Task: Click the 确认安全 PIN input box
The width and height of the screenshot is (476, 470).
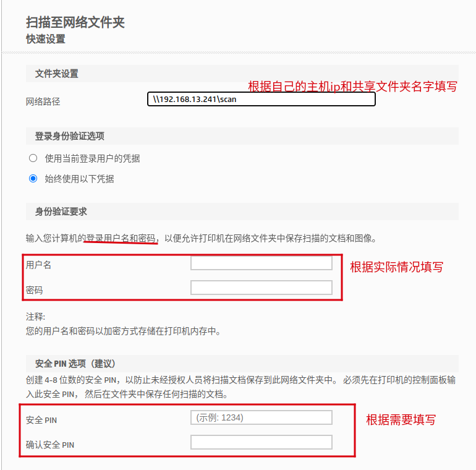Action: click(x=261, y=442)
